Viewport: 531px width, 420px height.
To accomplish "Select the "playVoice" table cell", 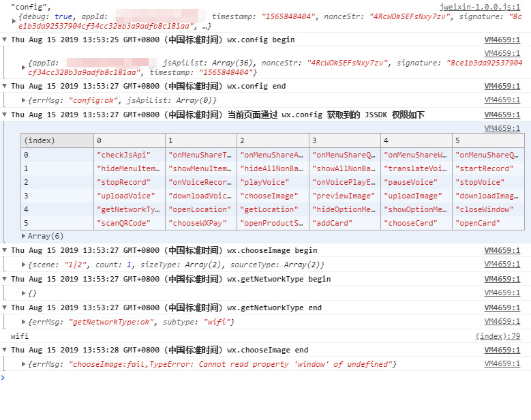I will coord(273,182).
